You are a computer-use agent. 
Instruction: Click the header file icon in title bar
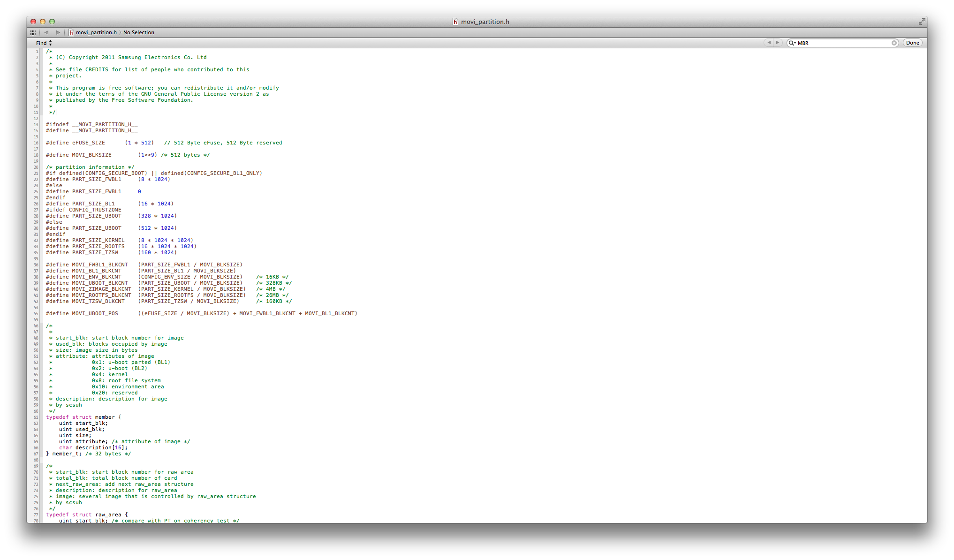[455, 22]
